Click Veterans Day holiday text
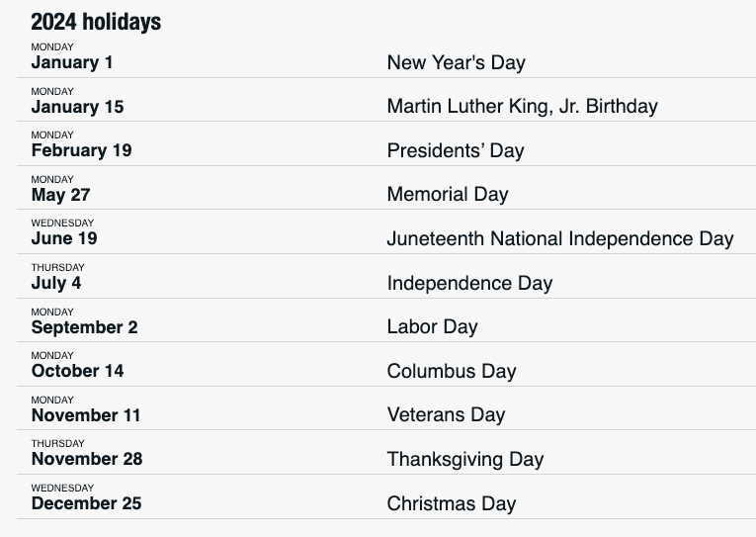This screenshot has width=756, height=537. [446, 414]
